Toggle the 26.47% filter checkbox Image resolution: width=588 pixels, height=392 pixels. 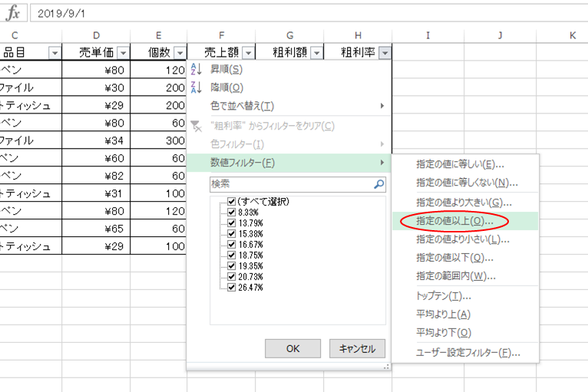[232, 287]
